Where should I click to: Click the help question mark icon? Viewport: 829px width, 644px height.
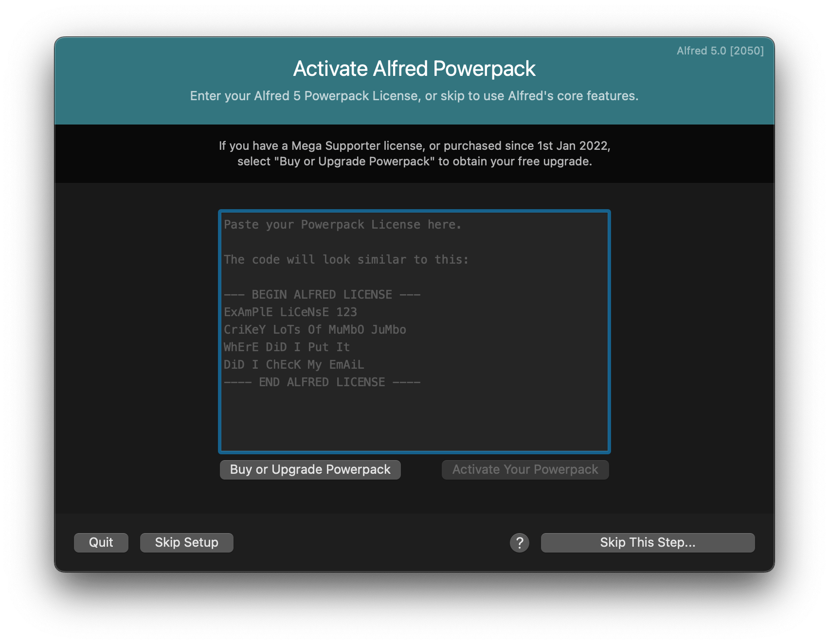click(519, 542)
